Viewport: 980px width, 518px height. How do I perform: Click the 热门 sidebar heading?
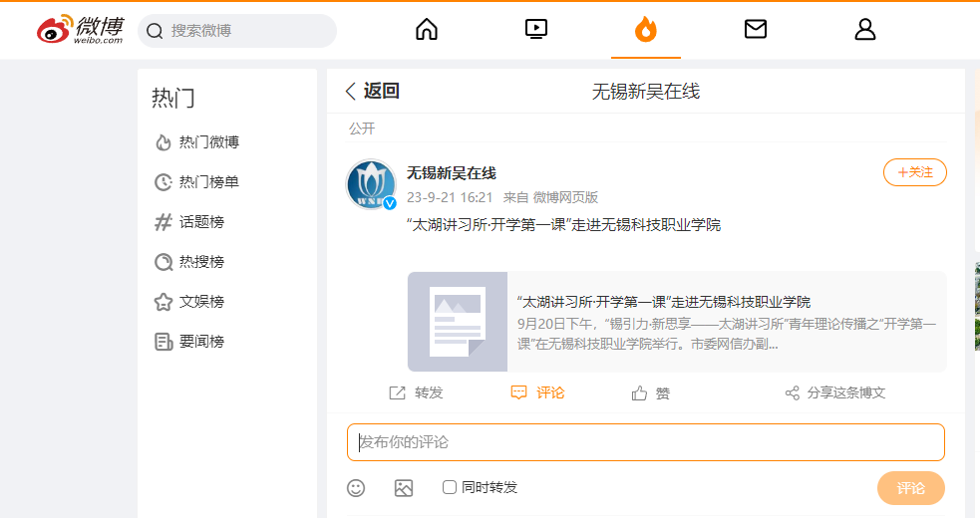(x=173, y=98)
